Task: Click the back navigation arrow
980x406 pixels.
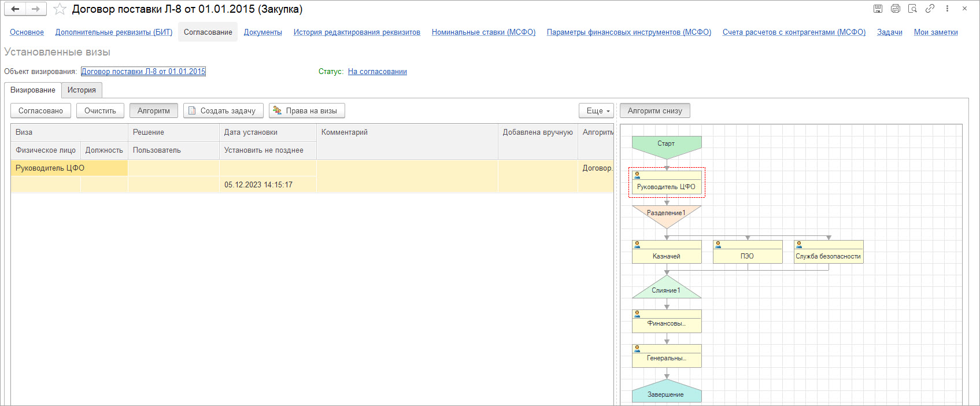Action: (x=16, y=9)
